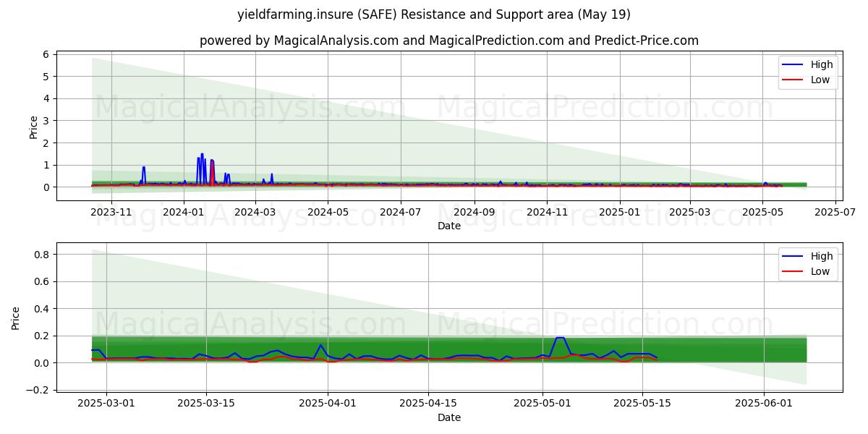Click the 2024-09 tick label
Screen dimensions: 868x434
[x=475, y=212]
